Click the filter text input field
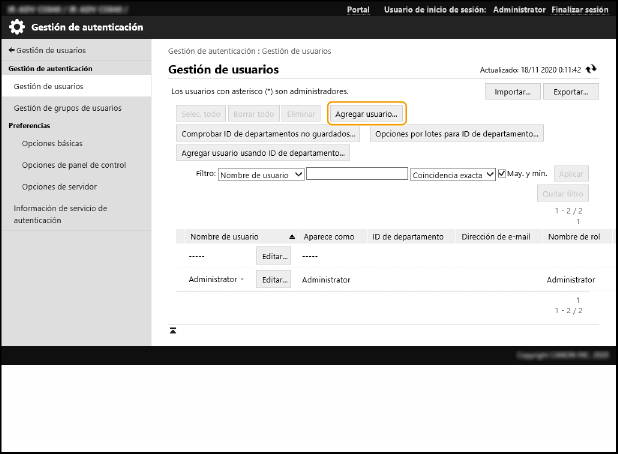 tap(357, 174)
